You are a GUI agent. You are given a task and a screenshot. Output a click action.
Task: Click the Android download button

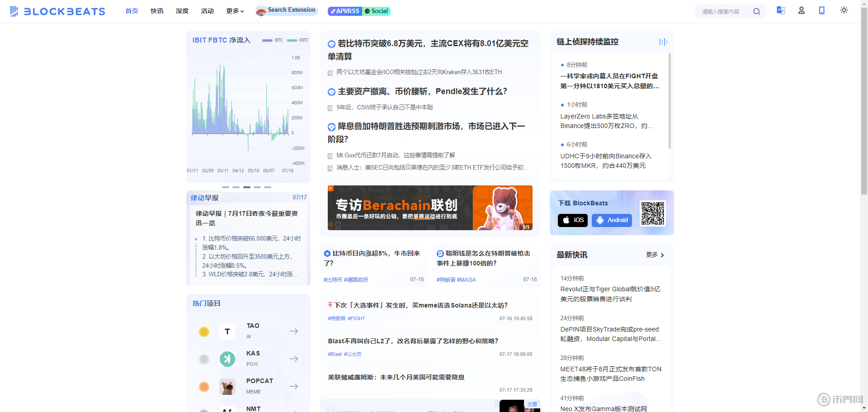point(612,220)
